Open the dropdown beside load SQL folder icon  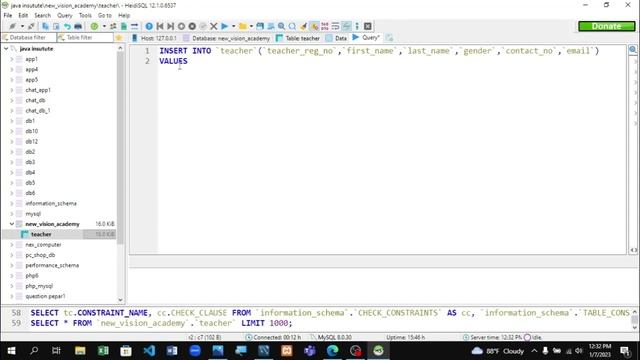[251, 26]
